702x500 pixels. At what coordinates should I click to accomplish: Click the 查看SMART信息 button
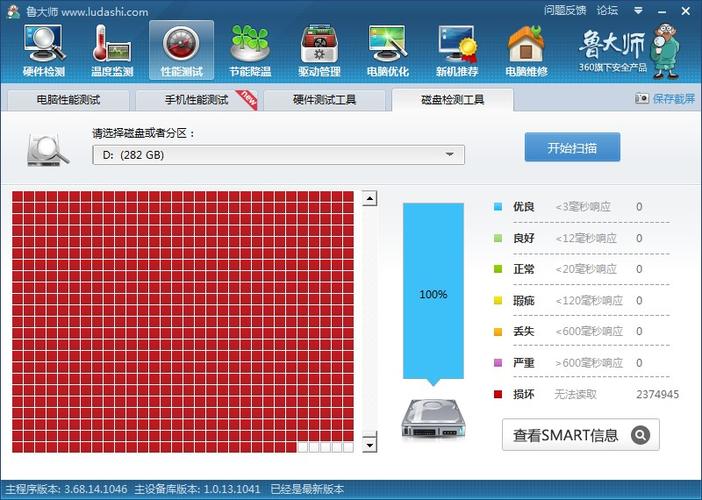coord(581,435)
